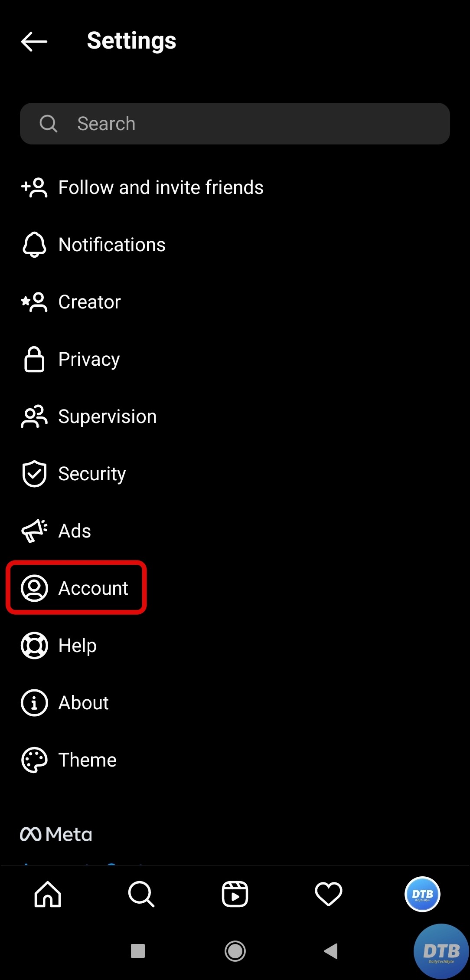
Task: Open the Reels tab in bottom navigation
Action: click(235, 894)
